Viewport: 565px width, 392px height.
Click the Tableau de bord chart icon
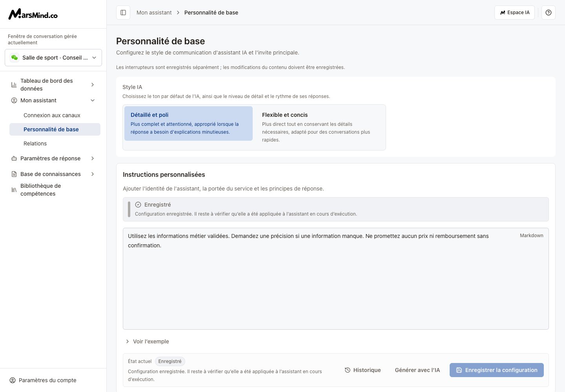pos(14,85)
